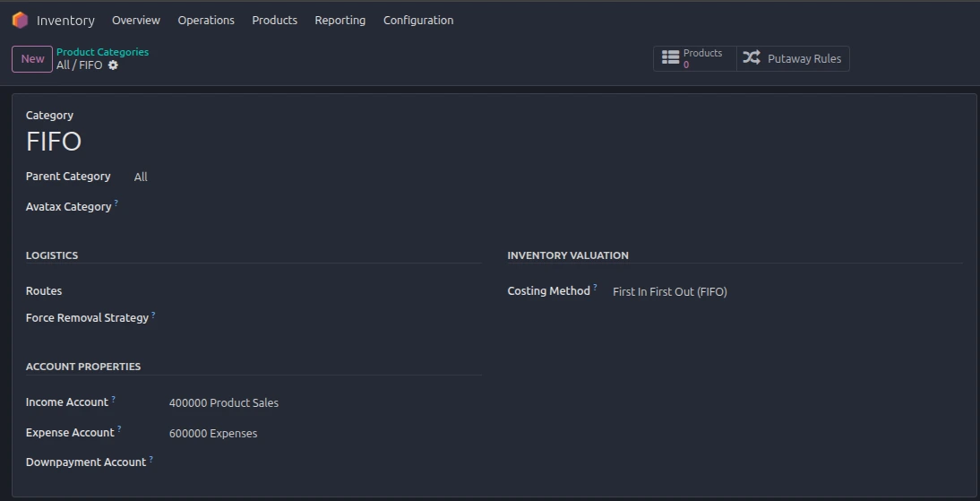Screen dimensions: 980x501
Task: Click the Products list icon in smart button
Action: tap(670, 58)
